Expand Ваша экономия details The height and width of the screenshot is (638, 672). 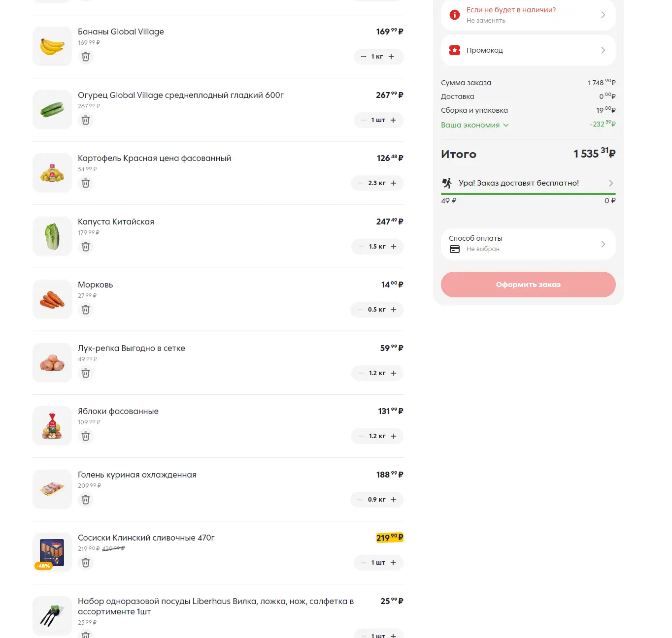475,125
